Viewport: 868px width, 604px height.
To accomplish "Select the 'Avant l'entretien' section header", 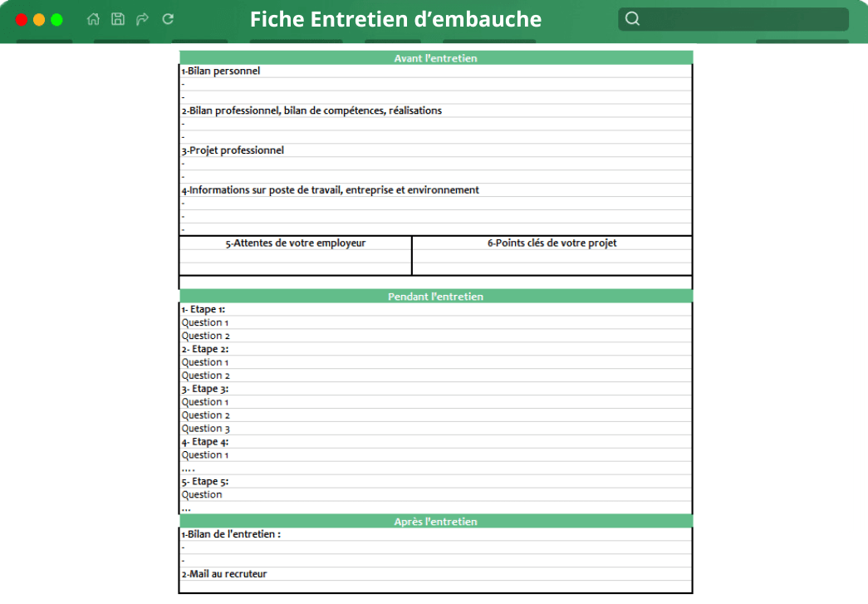I will point(435,57).
